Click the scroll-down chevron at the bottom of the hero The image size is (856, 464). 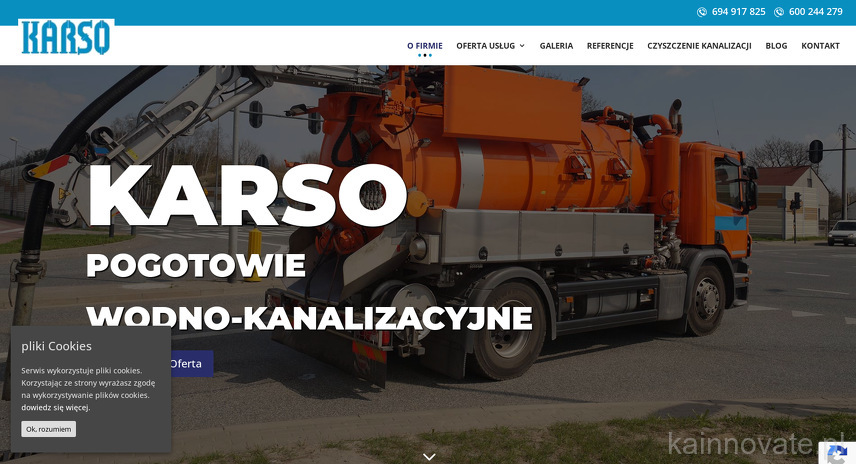click(x=429, y=456)
